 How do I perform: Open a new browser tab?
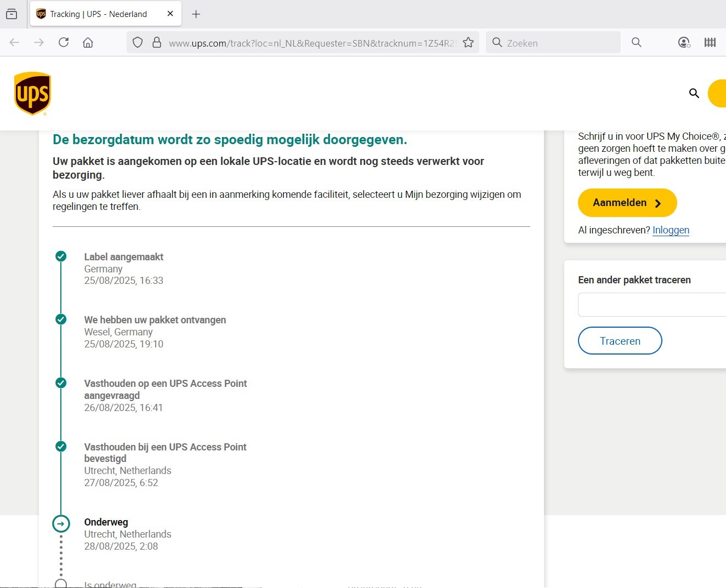click(196, 14)
